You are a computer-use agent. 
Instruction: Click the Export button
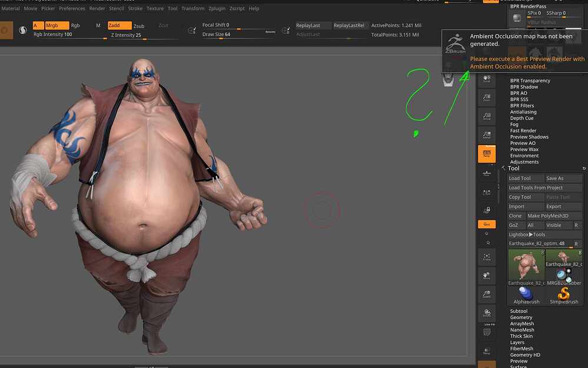click(563, 206)
